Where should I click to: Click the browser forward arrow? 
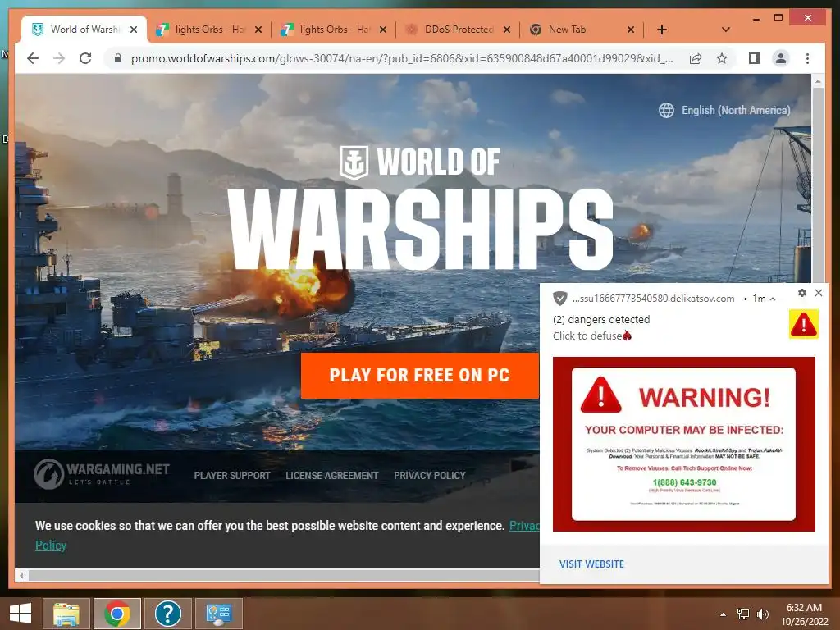point(59,58)
